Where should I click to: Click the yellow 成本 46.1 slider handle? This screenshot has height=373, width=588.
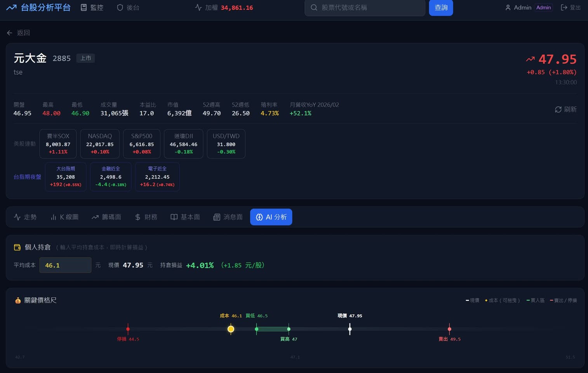coord(231,329)
